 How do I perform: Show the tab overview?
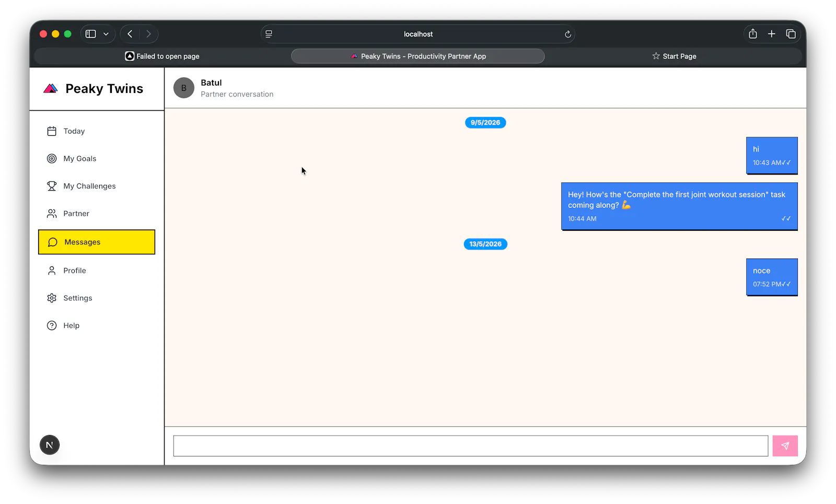tap(791, 34)
